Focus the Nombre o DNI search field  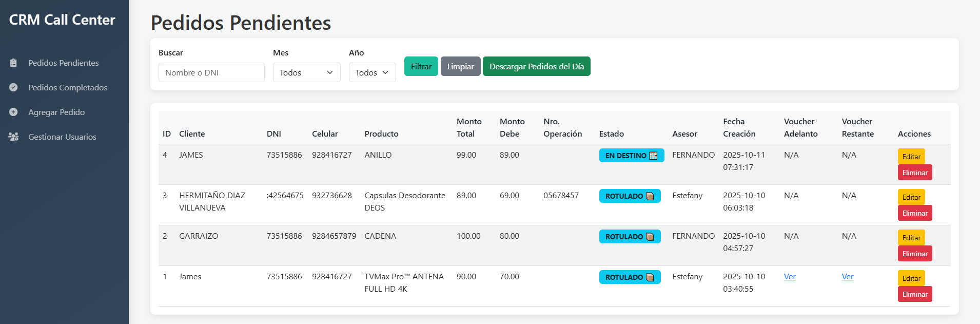point(211,72)
